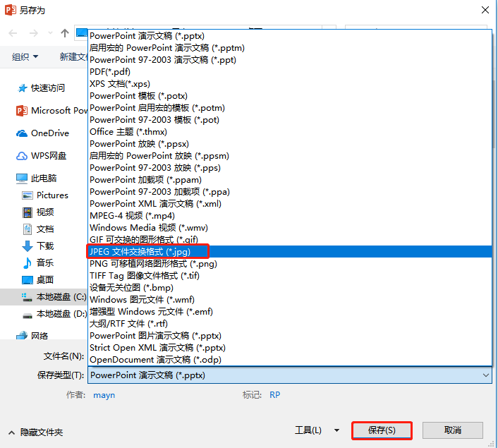Choose PowerPoint 97-2003 加载项 (*.ppa)
The width and height of the screenshot is (498, 448).
pyautogui.click(x=290, y=192)
